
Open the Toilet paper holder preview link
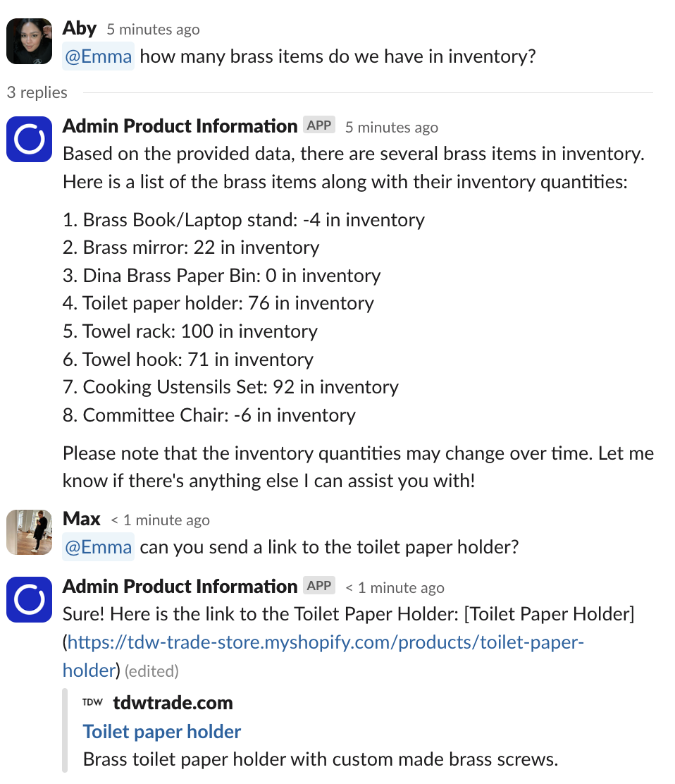[161, 731]
